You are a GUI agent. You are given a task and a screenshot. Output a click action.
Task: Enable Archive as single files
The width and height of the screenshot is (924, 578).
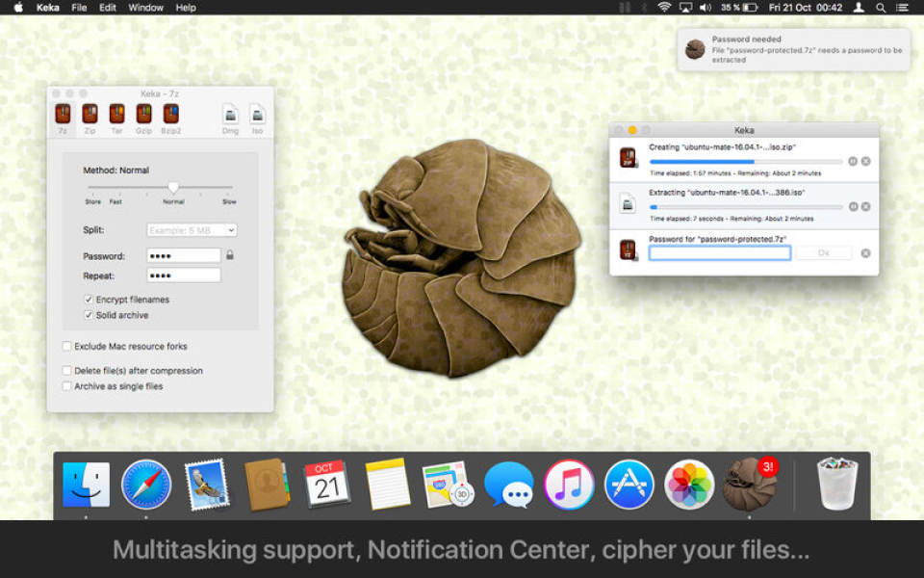pos(67,386)
